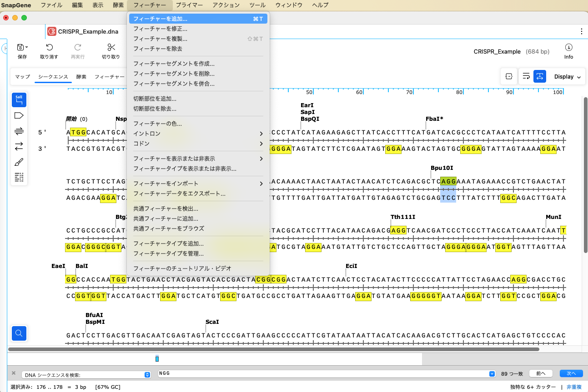Image resolution: width=588 pixels, height=392 pixels.
Task: Click the Info icon for CRISPR_Example
Action: [x=568, y=51]
